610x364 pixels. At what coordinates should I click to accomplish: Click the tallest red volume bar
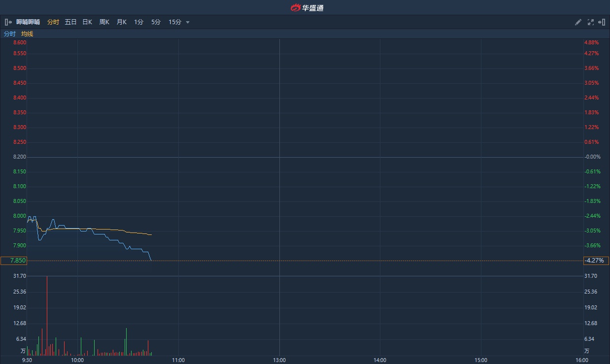pyautogui.click(x=47, y=315)
